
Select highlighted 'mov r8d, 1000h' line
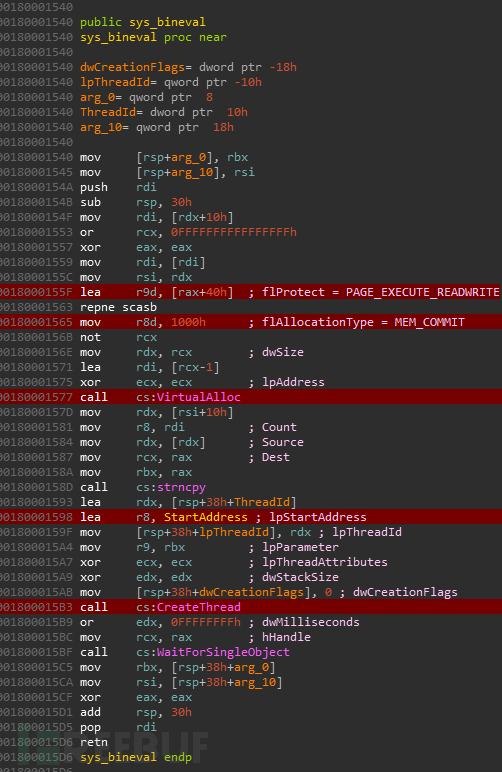coord(251,322)
